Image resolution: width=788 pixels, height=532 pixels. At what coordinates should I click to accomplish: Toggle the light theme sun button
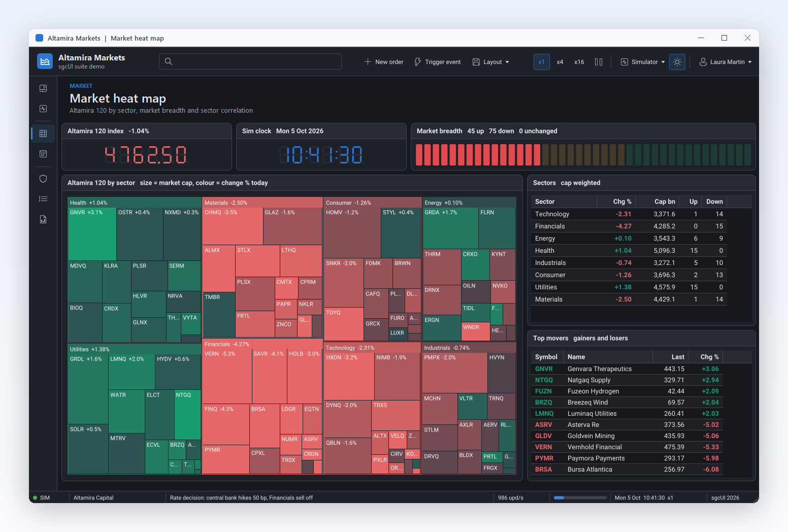(677, 62)
